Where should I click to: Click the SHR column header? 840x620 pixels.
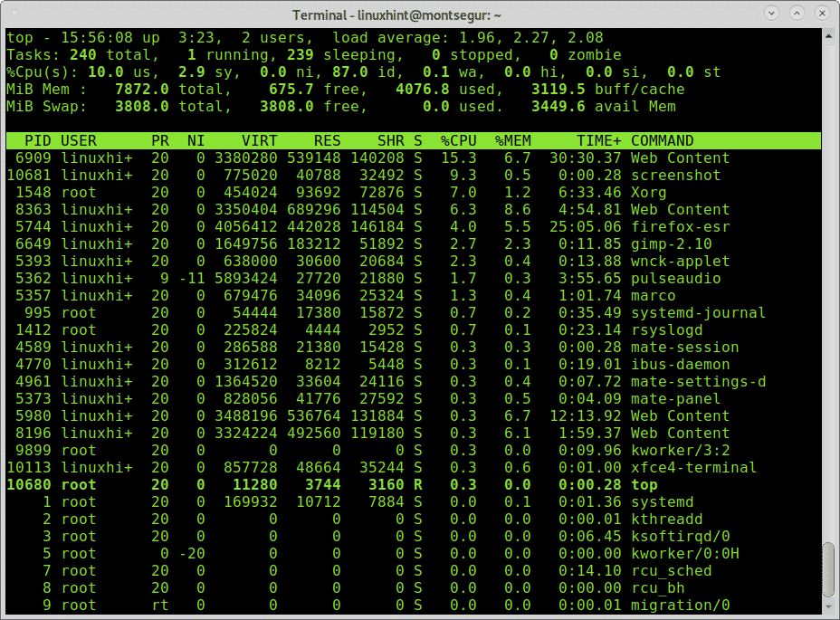[x=390, y=141]
